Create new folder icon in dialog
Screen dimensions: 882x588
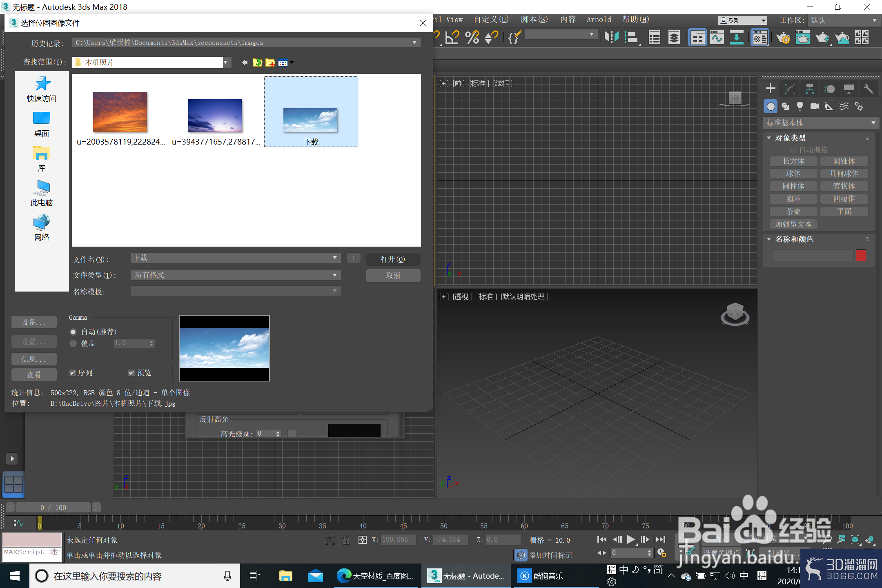tap(270, 62)
